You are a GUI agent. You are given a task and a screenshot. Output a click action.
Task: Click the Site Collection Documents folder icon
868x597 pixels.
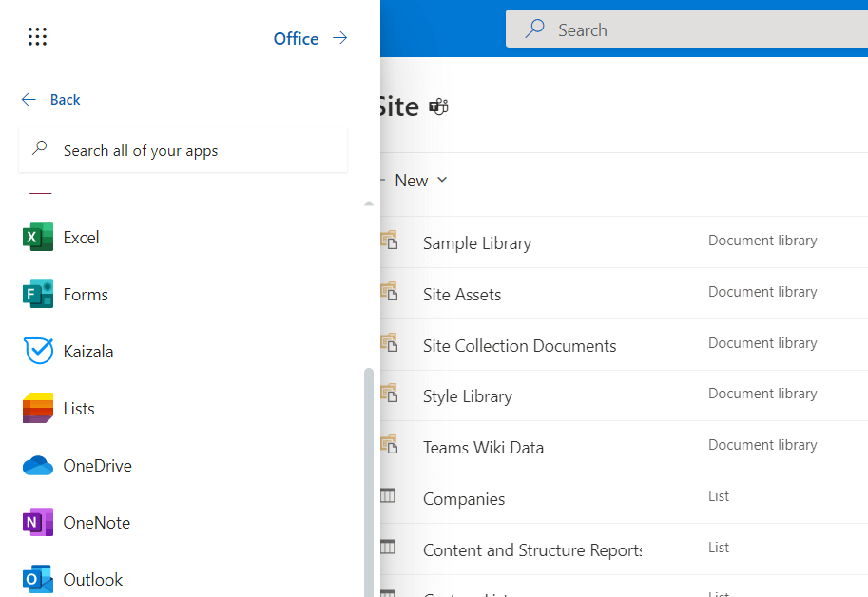[x=389, y=342]
